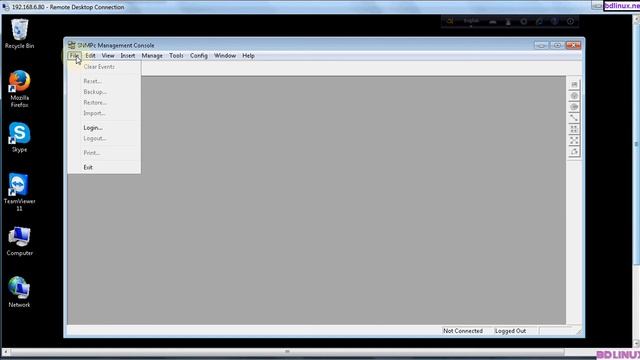Open the Edit menu

[90, 56]
